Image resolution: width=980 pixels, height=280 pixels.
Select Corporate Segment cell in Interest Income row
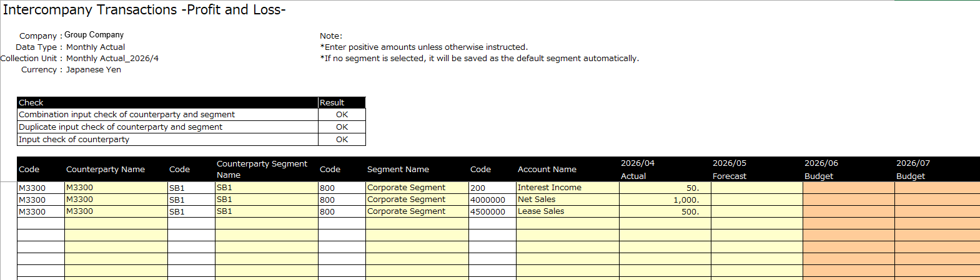click(x=417, y=188)
